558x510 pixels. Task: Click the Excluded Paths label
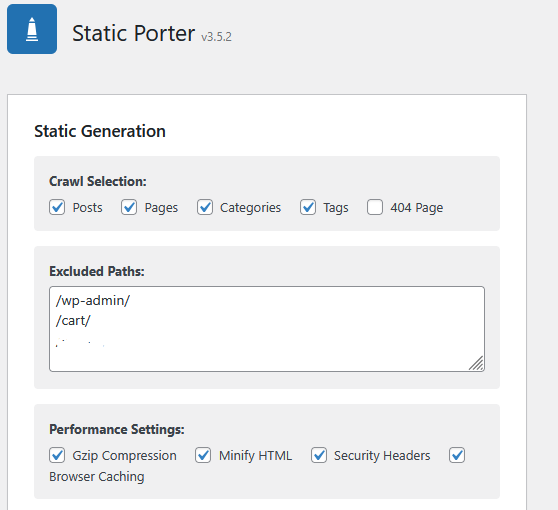pyautogui.click(x=97, y=271)
